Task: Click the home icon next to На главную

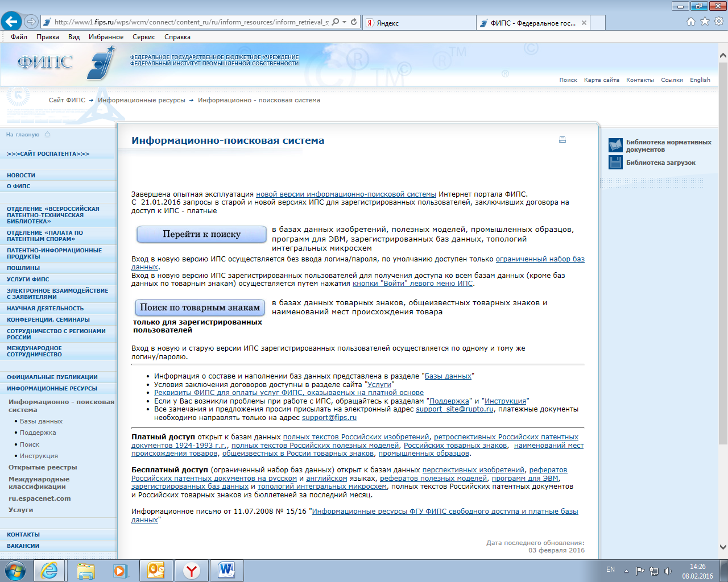Action: coord(47,135)
